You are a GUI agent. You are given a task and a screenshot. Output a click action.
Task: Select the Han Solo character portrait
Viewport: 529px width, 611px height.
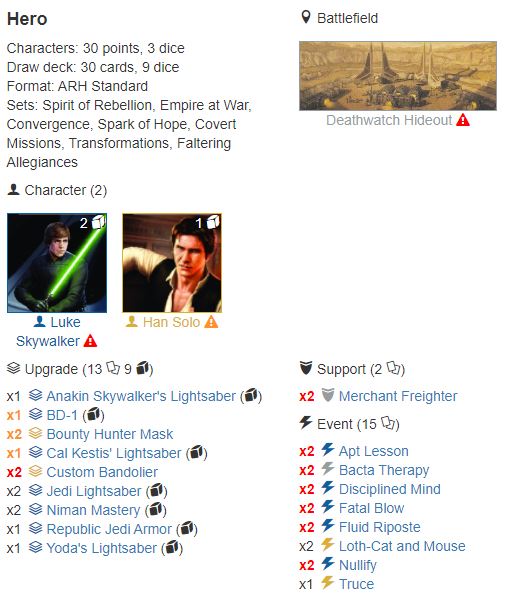(x=172, y=263)
